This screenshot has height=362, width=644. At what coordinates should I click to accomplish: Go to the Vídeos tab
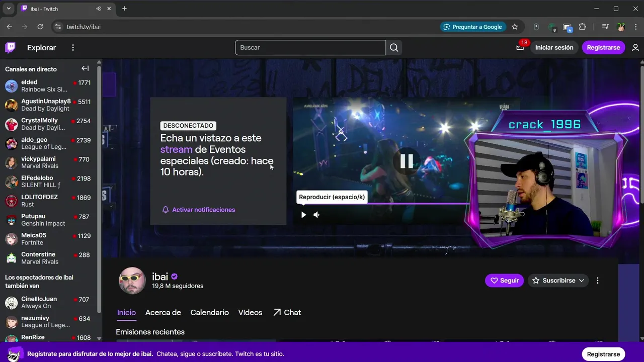pos(250,312)
